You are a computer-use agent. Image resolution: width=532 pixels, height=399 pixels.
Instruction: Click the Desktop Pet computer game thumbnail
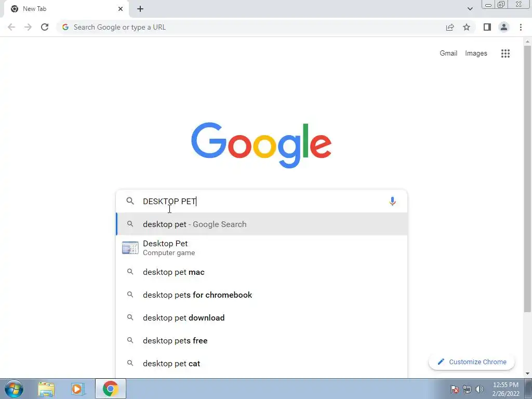[x=130, y=248]
